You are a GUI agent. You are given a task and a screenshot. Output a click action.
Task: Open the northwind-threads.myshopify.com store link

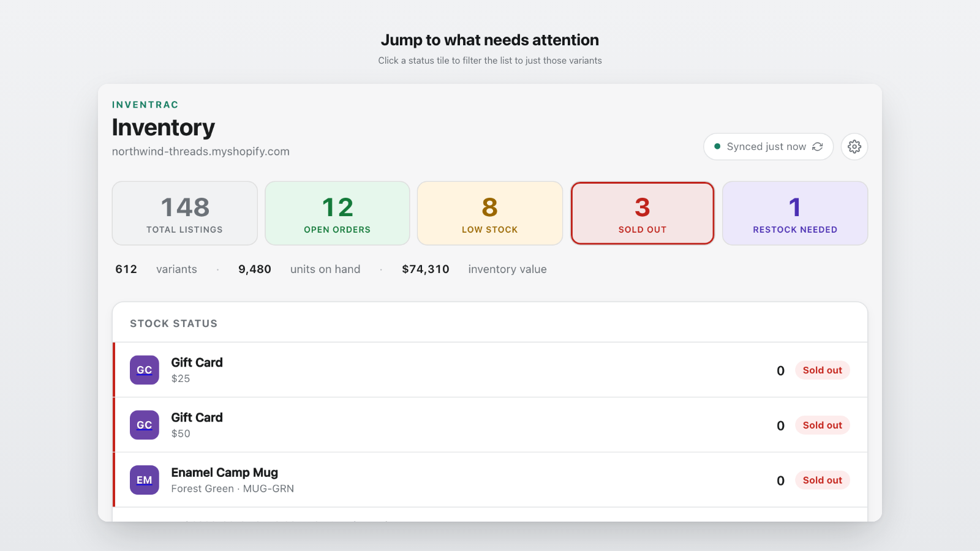(201, 152)
